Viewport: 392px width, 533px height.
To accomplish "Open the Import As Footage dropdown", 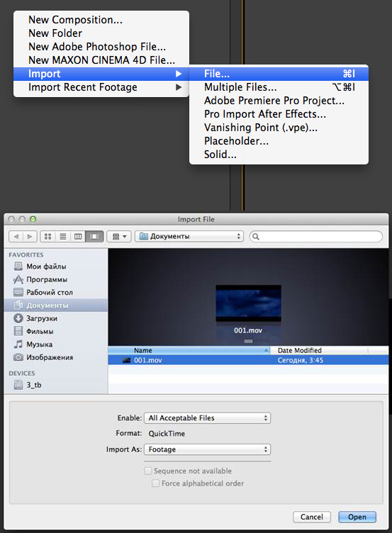I will [x=208, y=449].
